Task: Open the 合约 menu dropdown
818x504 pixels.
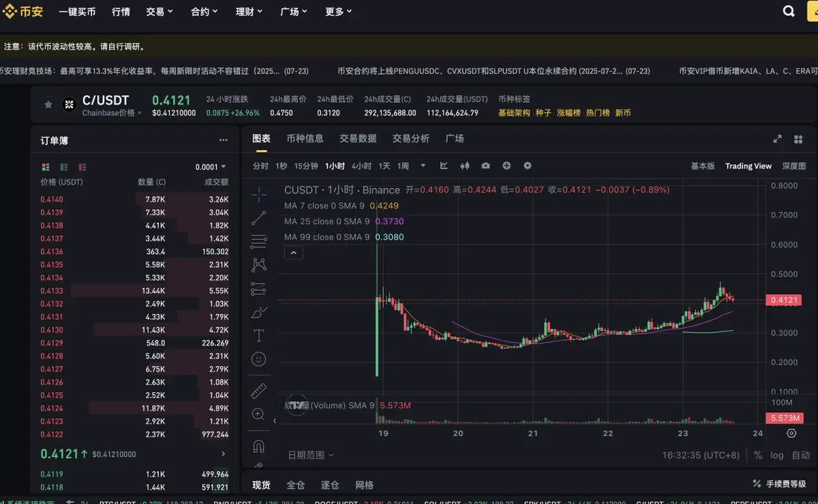Action: click(204, 12)
